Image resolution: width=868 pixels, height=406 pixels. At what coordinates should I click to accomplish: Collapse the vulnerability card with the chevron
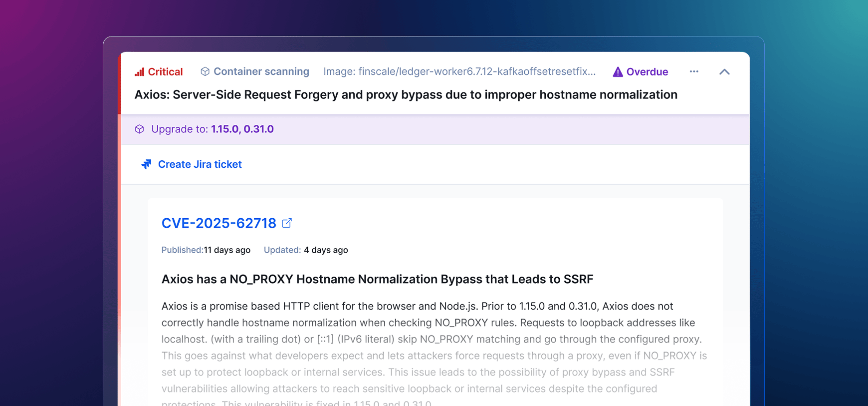point(724,72)
